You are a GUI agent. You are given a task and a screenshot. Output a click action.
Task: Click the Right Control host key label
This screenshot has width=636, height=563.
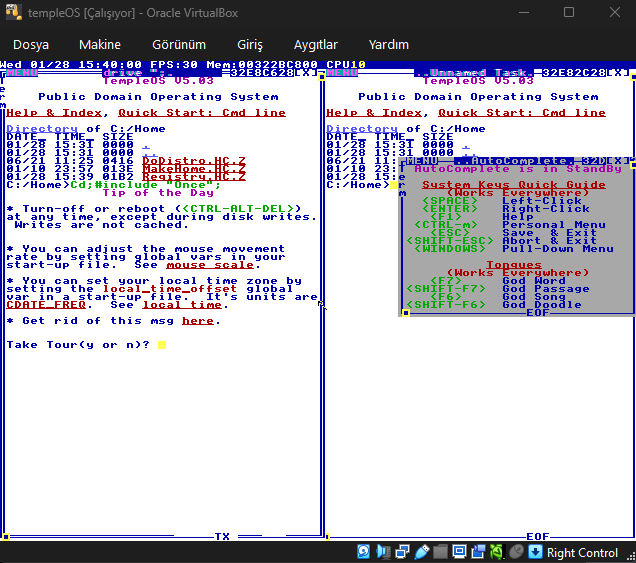click(582, 552)
